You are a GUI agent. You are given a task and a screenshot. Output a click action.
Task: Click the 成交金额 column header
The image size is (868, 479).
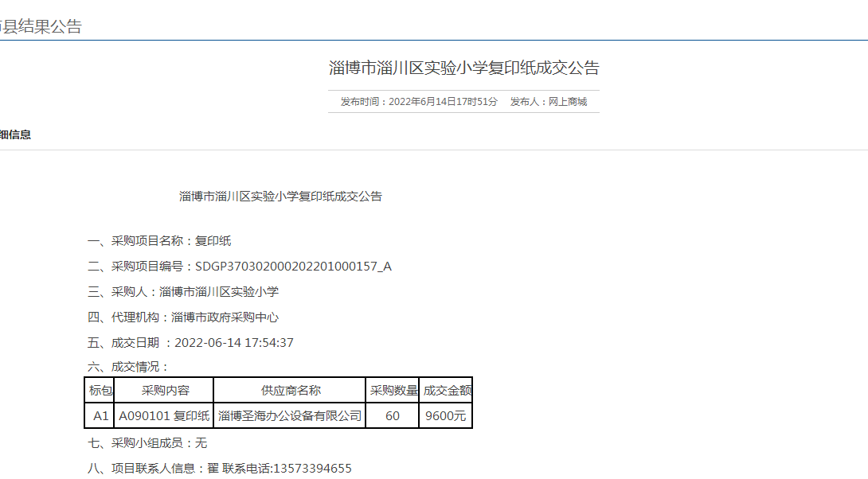[x=446, y=391]
